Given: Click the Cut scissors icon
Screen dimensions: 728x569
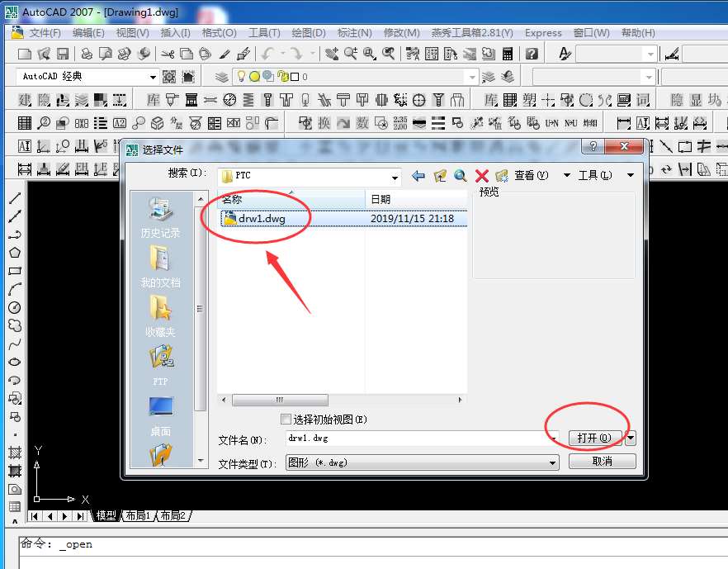Looking at the screenshot, I should 167,54.
